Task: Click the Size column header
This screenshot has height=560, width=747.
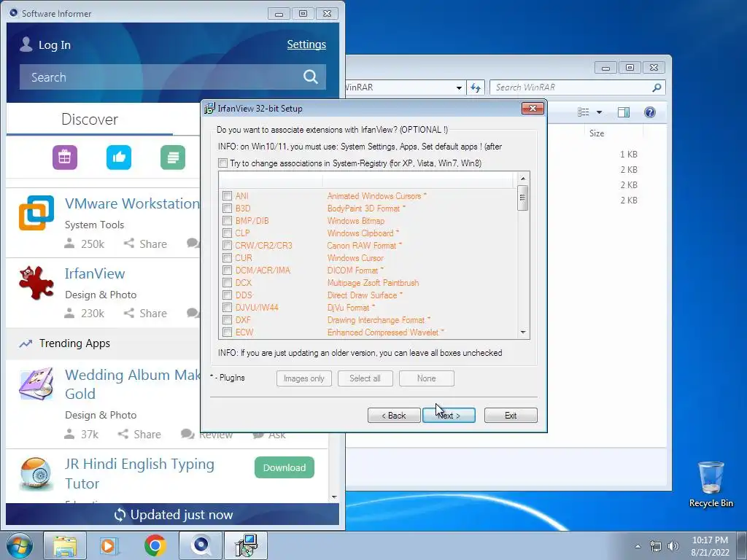Action: click(x=597, y=133)
